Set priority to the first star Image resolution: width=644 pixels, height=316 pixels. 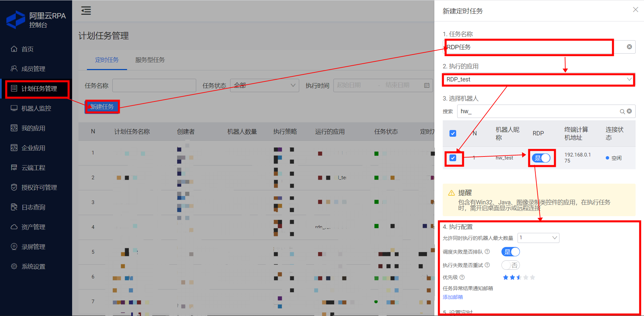[x=505, y=277]
